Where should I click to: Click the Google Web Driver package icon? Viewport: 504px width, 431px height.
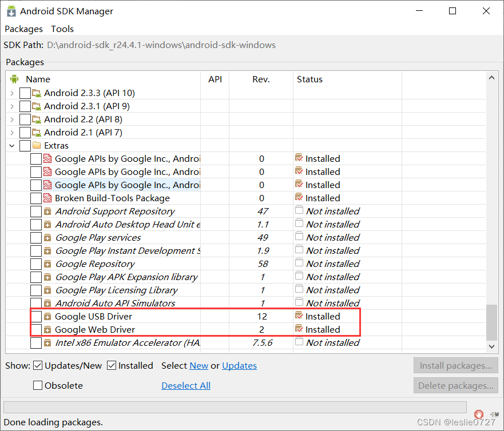[x=47, y=330]
